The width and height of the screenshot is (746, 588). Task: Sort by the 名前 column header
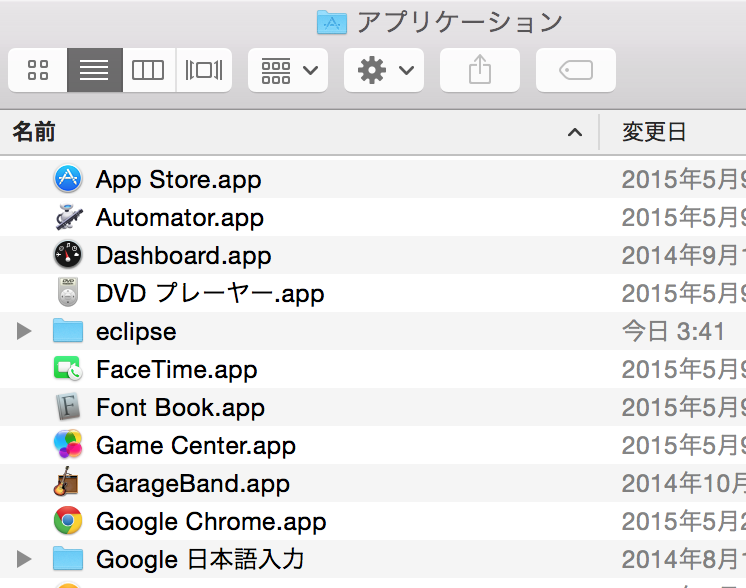34,132
